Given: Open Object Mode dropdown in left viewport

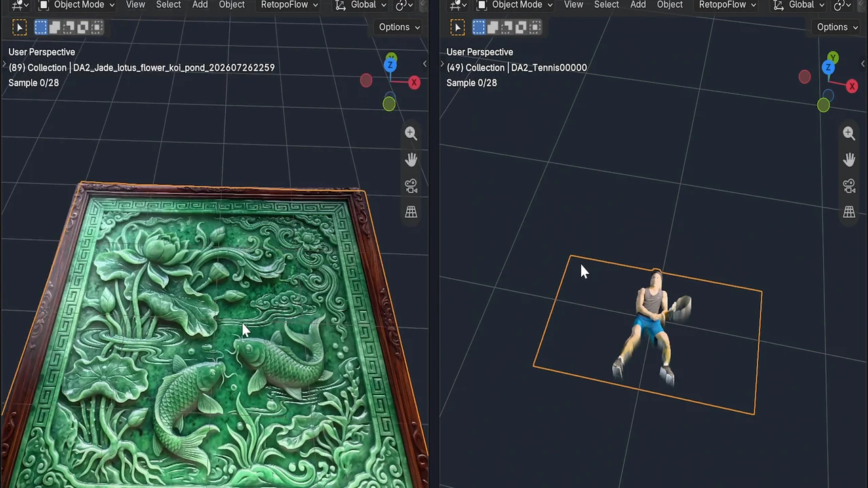Looking at the screenshot, I should click(x=77, y=5).
